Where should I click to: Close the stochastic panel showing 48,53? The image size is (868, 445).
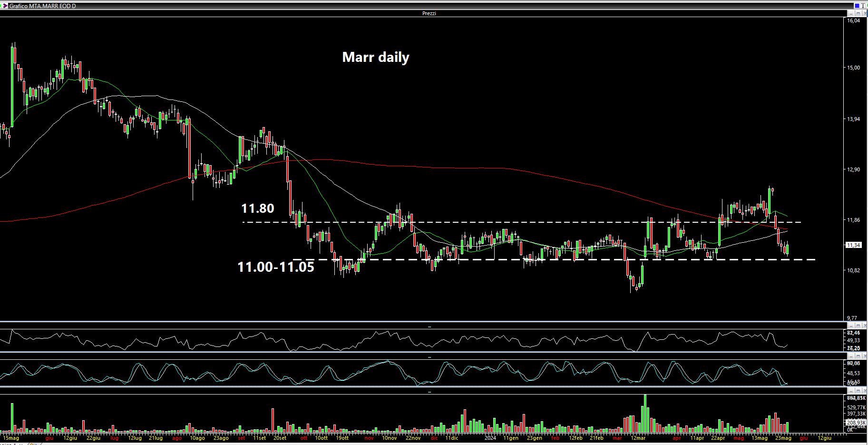pos(865,356)
